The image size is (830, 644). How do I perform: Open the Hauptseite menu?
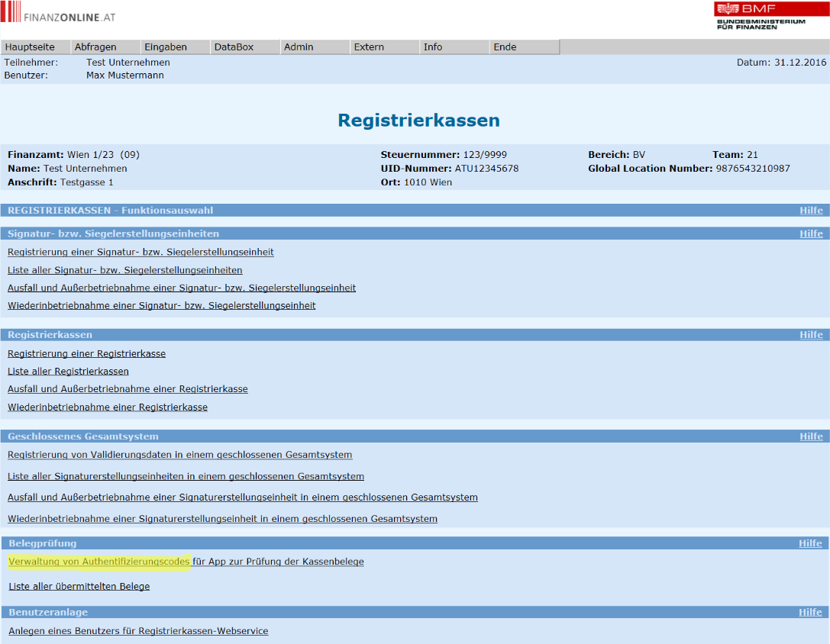tap(30, 47)
